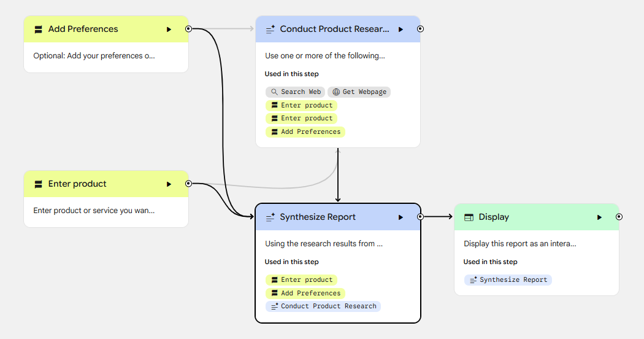Run the Synthesize Report step
The width and height of the screenshot is (644, 339).
tap(401, 217)
